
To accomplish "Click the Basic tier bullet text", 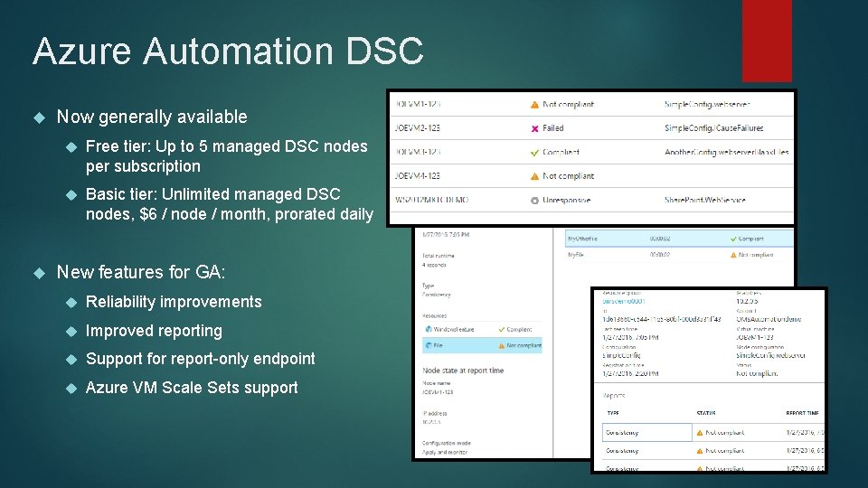I will (x=230, y=204).
